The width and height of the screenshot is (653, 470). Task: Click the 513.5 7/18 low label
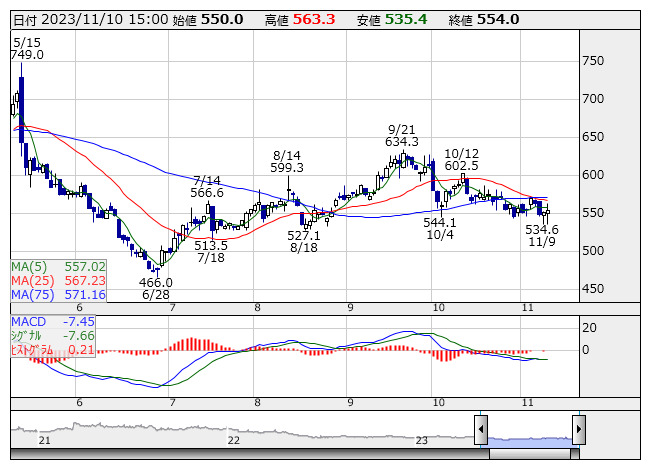[x=211, y=251]
